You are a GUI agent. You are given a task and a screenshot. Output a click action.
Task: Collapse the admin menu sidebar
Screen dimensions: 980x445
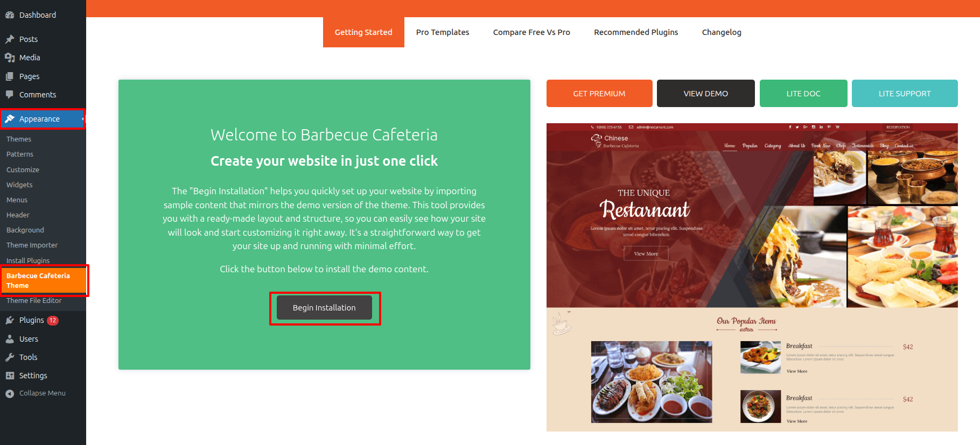(36, 393)
